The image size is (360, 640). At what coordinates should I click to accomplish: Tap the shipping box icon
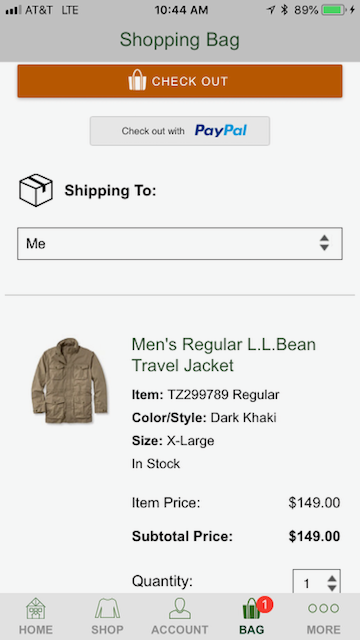[36, 190]
